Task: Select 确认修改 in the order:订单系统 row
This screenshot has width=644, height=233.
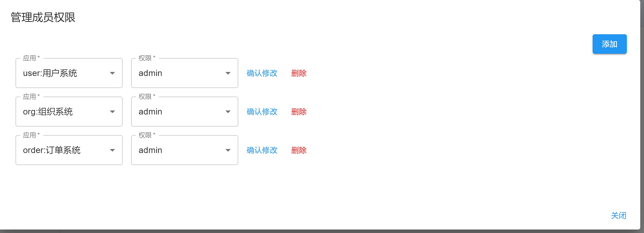Action: pos(262,150)
